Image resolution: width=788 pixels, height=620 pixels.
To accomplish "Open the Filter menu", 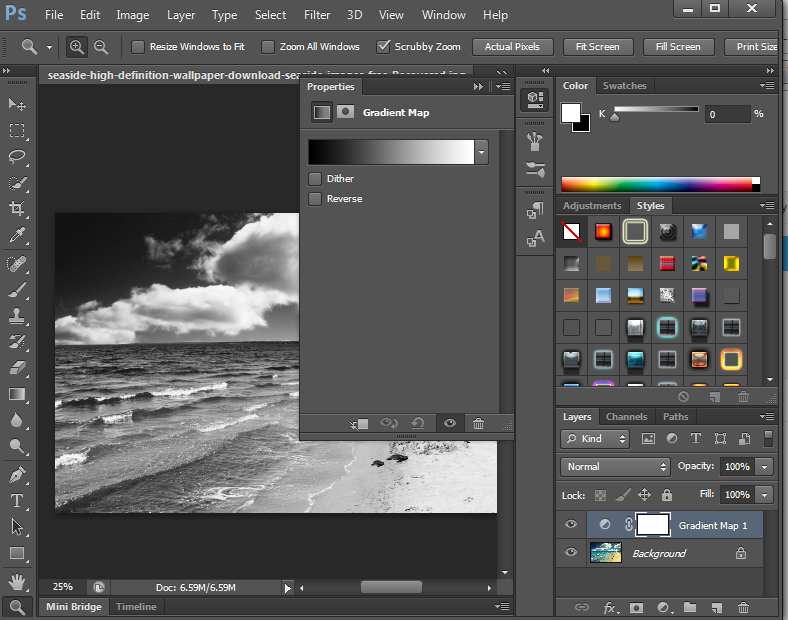I will click(x=317, y=15).
